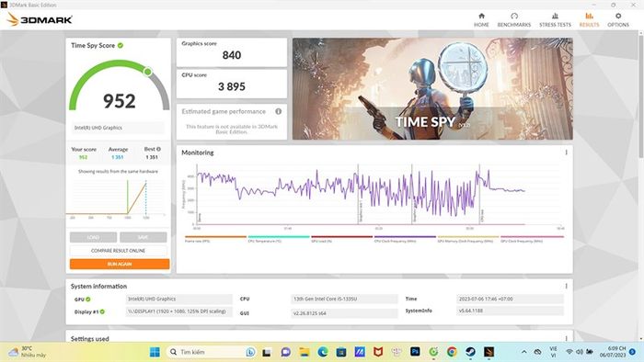Open the Settings used three-dot menu
Viewport: 644px width, 362px height.
(566, 338)
